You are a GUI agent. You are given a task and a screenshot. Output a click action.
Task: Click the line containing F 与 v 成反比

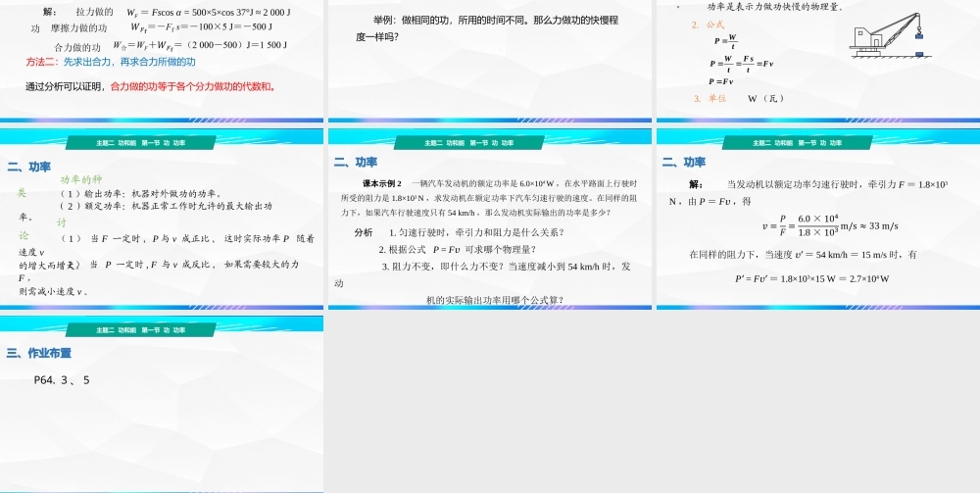(x=159, y=265)
